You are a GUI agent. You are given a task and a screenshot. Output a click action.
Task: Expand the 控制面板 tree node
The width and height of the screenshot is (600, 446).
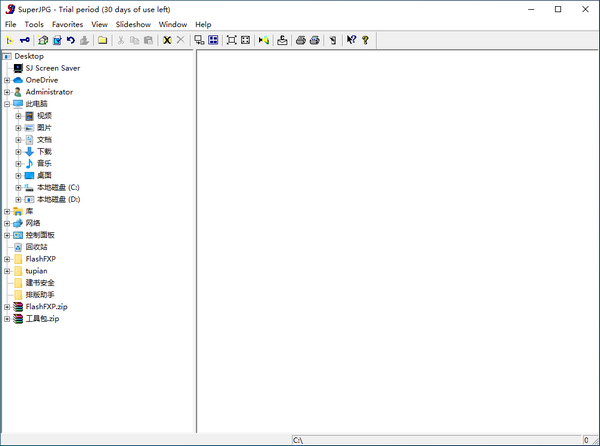[x=7, y=235]
